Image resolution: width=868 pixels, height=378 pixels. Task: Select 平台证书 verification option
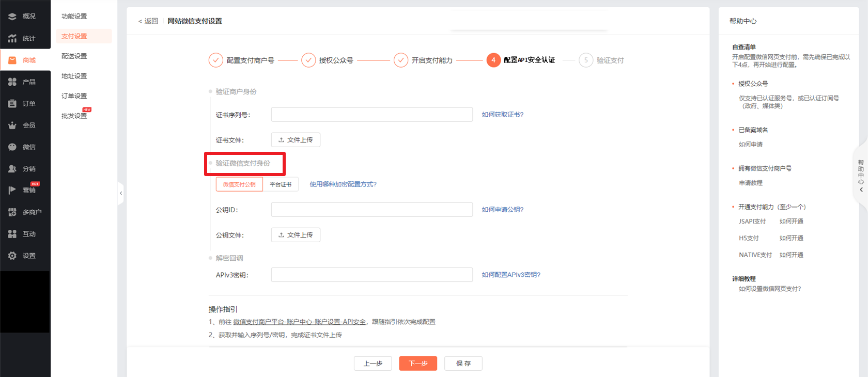281,184
